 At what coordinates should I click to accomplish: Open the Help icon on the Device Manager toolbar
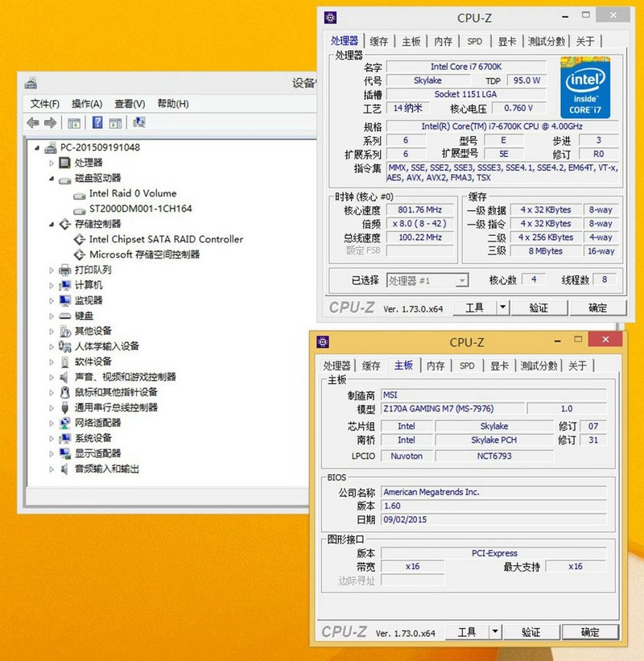click(97, 122)
